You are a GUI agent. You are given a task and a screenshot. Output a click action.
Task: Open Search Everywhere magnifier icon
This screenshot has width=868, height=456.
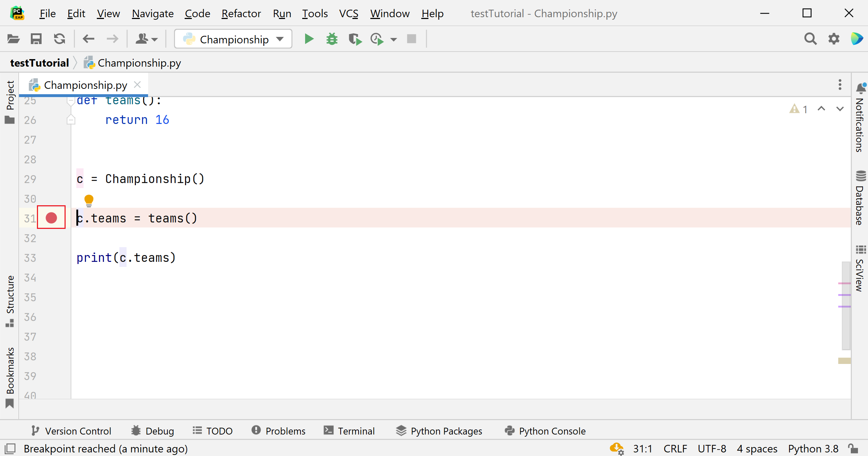tap(810, 39)
